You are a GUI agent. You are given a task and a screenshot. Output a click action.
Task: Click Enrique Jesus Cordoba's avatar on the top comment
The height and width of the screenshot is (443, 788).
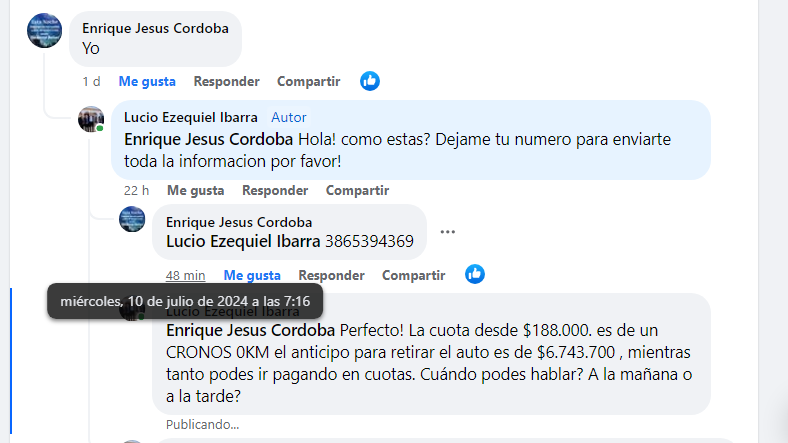coord(44,32)
